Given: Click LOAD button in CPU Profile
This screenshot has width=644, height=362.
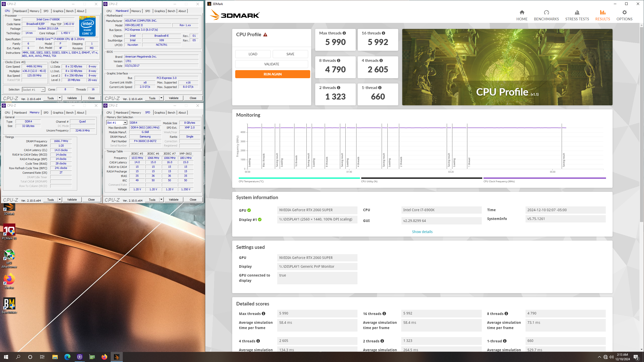Looking at the screenshot, I should 253,54.
